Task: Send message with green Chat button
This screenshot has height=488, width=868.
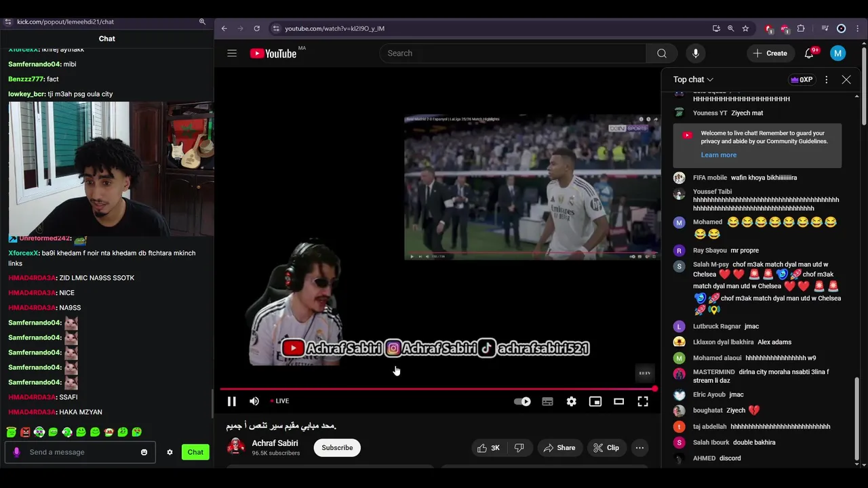Action: pyautogui.click(x=195, y=452)
